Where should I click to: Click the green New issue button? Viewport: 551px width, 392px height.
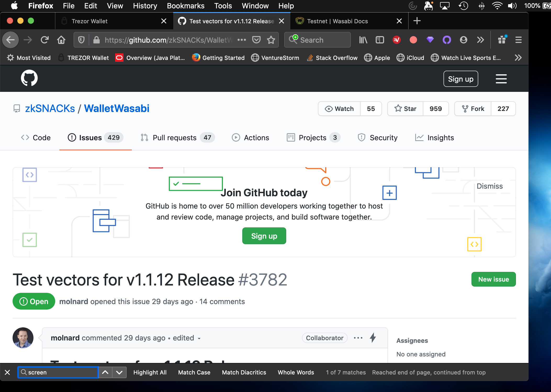pyautogui.click(x=493, y=279)
